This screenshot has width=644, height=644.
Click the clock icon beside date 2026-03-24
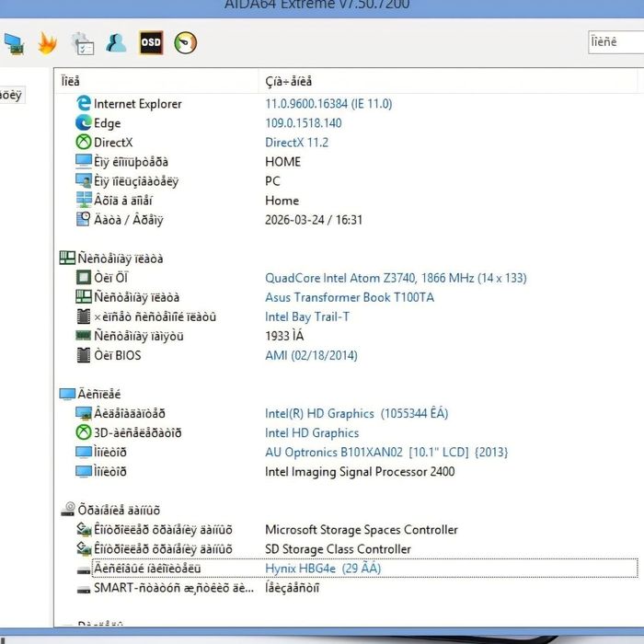[84, 219]
